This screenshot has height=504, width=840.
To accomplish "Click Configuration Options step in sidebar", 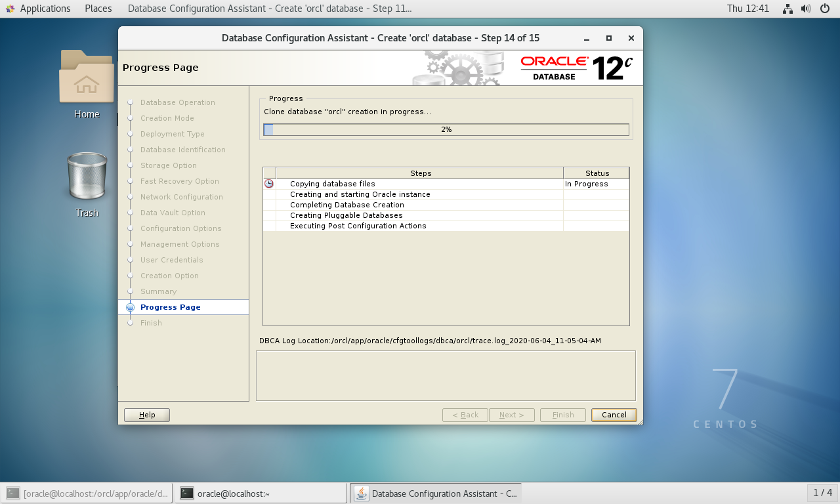I will [181, 228].
